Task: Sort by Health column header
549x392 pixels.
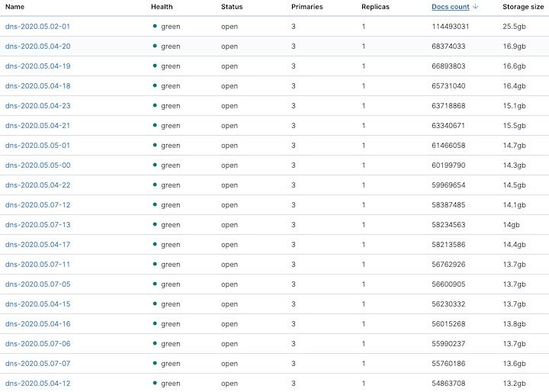Action: tap(162, 7)
